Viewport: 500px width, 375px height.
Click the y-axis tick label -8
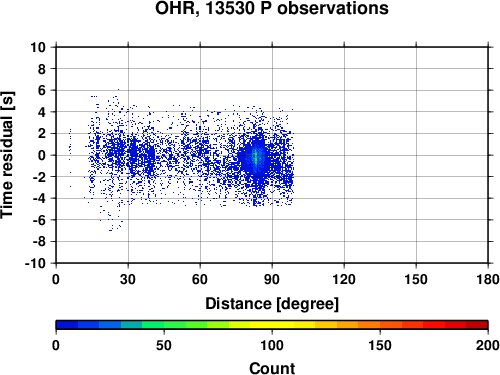click(x=39, y=242)
